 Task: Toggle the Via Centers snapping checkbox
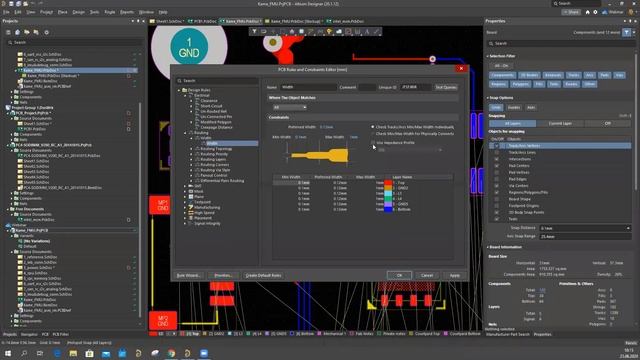(497, 186)
